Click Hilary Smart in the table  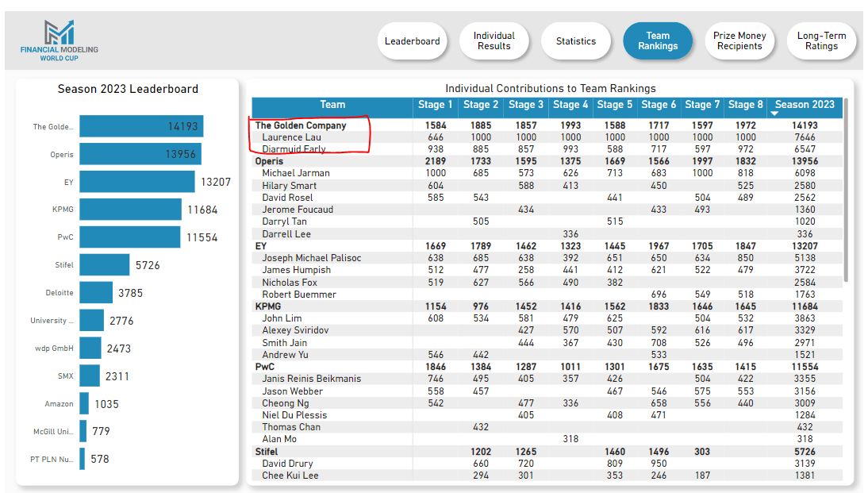pyautogui.click(x=289, y=186)
